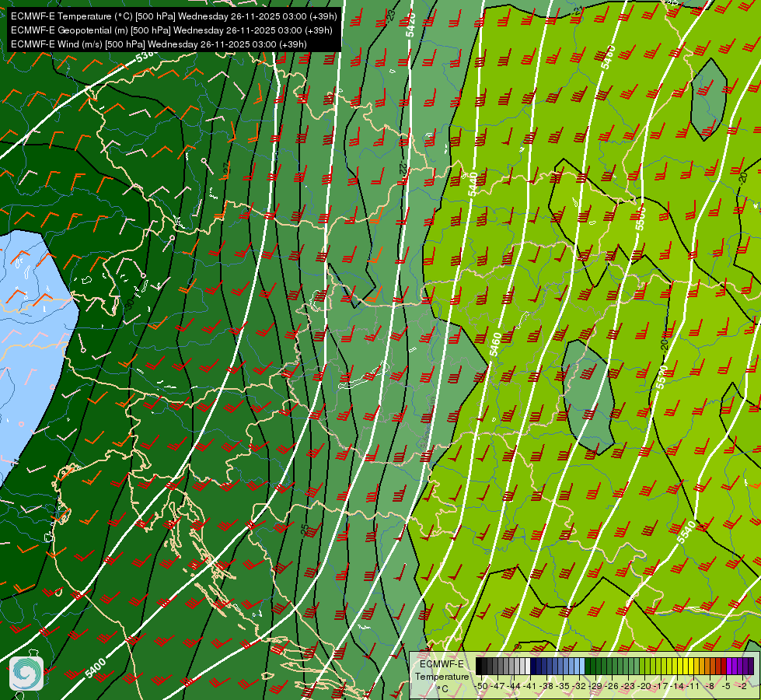Click the -29 tick on temperature legend
Screen dimensions: 761x700
click(x=596, y=686)
